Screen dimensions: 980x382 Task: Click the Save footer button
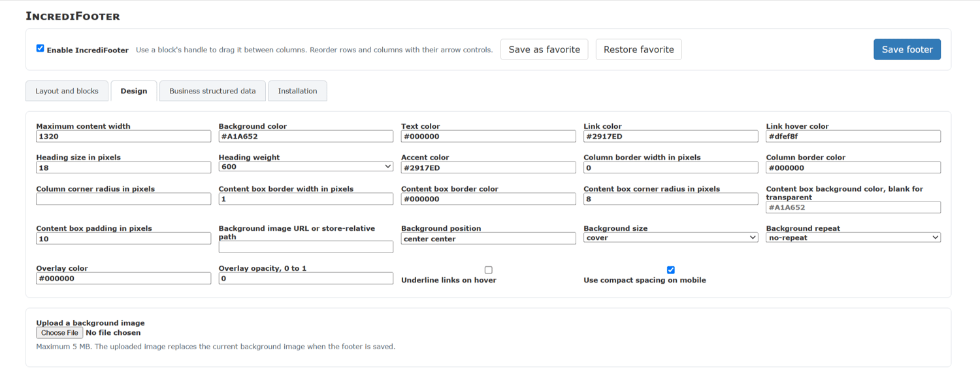(907, 50)
